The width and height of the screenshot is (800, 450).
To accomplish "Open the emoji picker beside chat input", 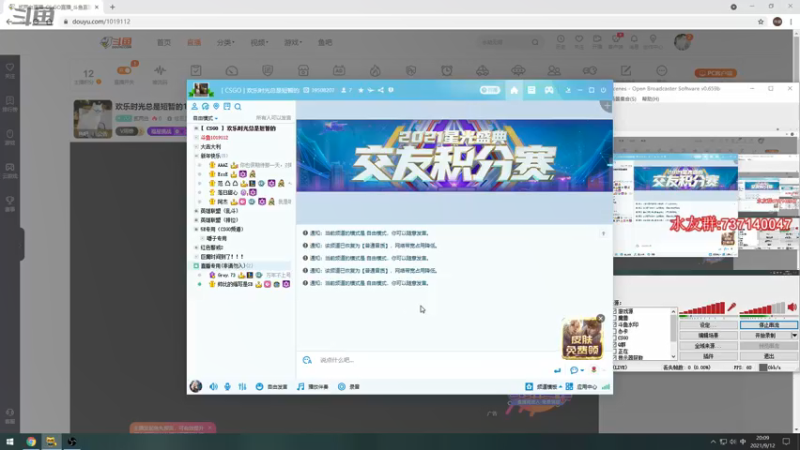I will (x=307, y=360).
